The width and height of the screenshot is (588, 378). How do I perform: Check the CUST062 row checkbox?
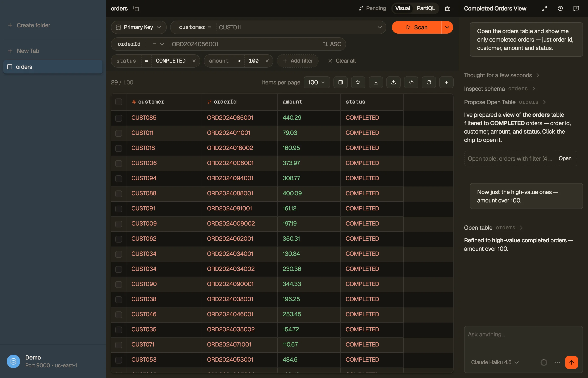118,239
